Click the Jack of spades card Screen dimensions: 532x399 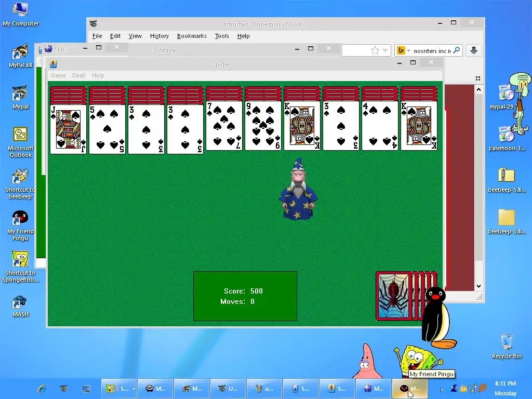[68, 129]
